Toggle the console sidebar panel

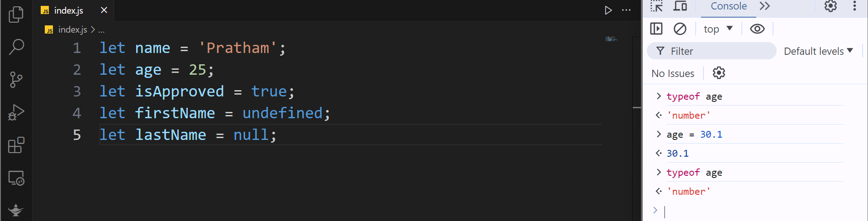656,29
